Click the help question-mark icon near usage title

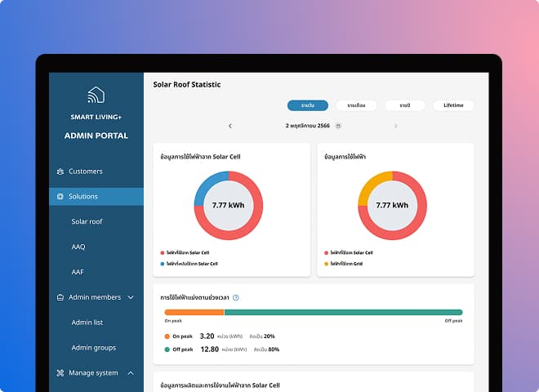coord(236,298)
